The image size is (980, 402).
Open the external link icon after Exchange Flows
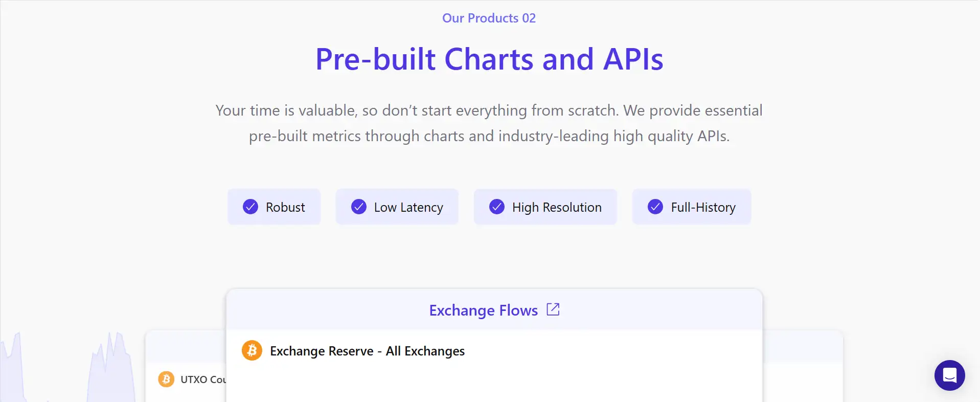553,309
